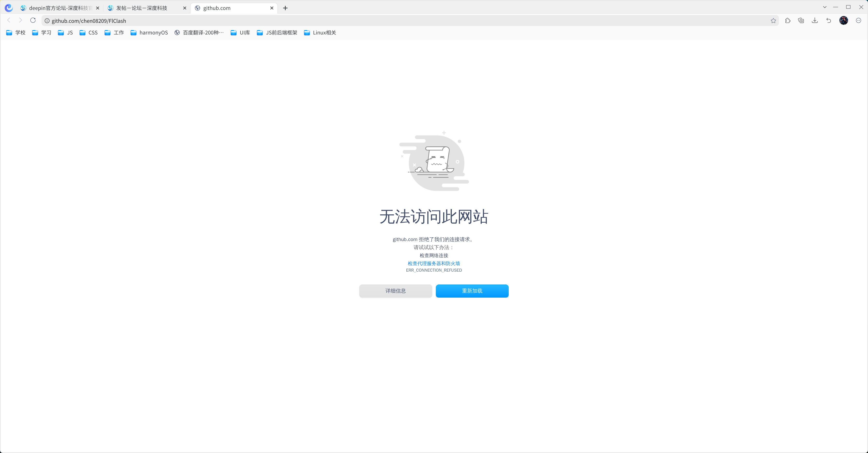This screenshot has height=453, width=868.
Task: Minimize the browser window
Action: pos(836,7)
